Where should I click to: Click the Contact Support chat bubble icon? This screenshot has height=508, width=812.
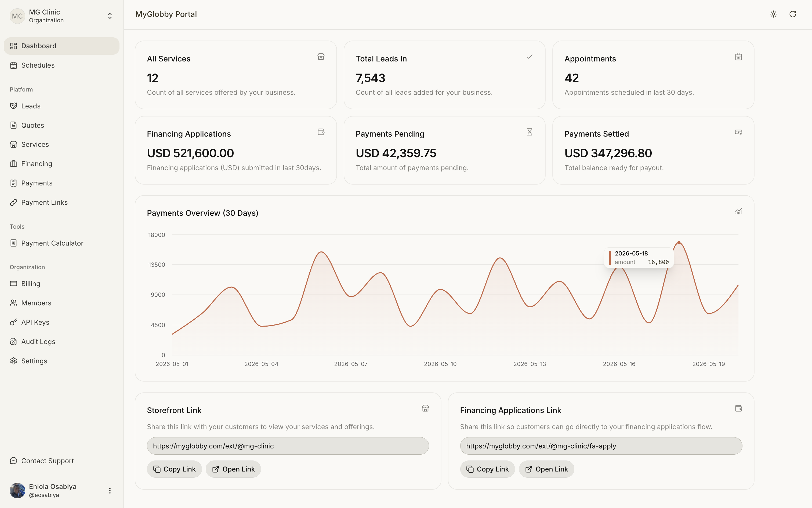(x=13, y=461)
